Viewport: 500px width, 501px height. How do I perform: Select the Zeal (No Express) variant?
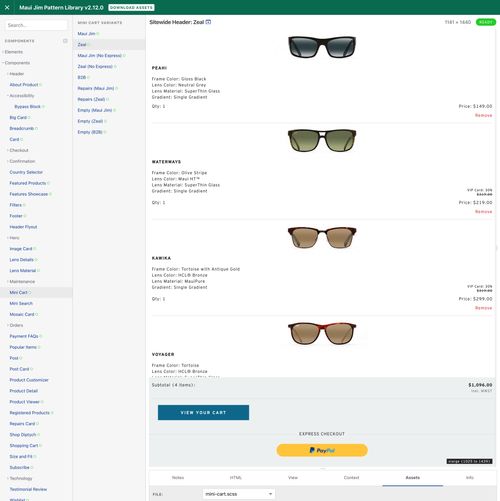(95, 67)
